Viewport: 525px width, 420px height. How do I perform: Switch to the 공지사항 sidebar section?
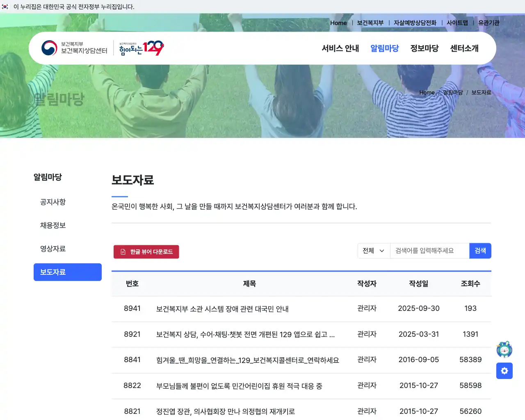[x=52, y=202]
